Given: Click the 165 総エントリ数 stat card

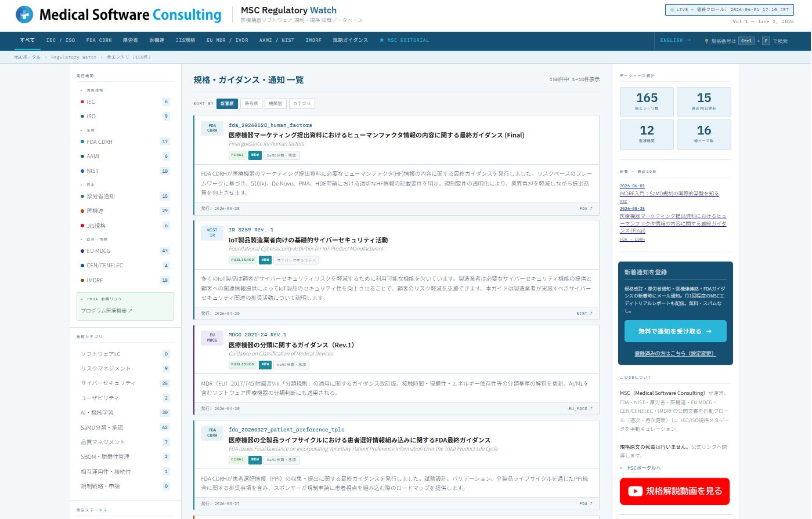Looking at the screenshot, I should tap(647, 102).
